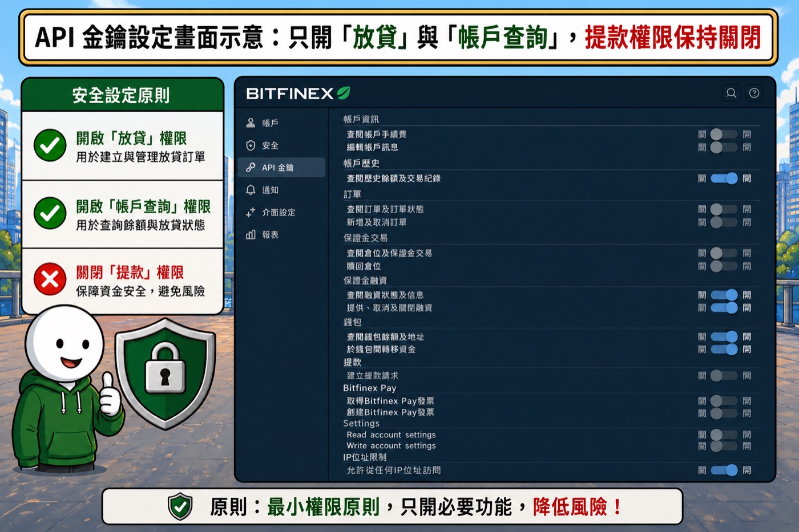The width and height of the screenshot is (799, 532).
Task: Open the 帳戶 sidebar menu item
Action: 281,123
